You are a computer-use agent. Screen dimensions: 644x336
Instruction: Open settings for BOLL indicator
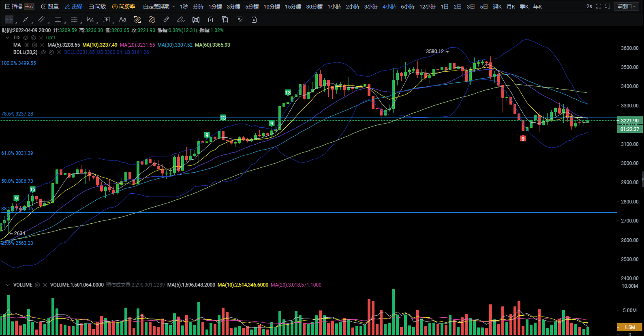click(x=51, y=52)
